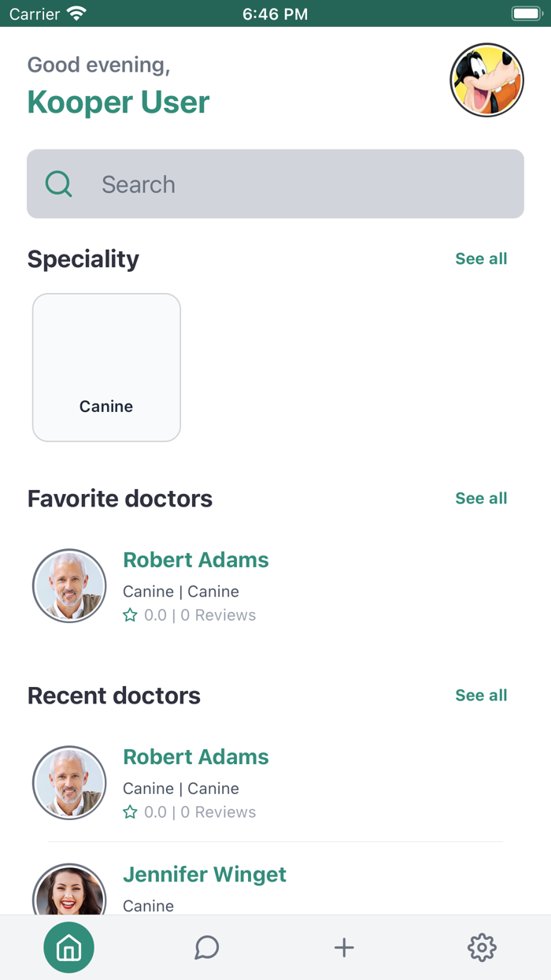551x980 pixels.
Task: Select the Canine speciality card
Action: coord(106,367)
